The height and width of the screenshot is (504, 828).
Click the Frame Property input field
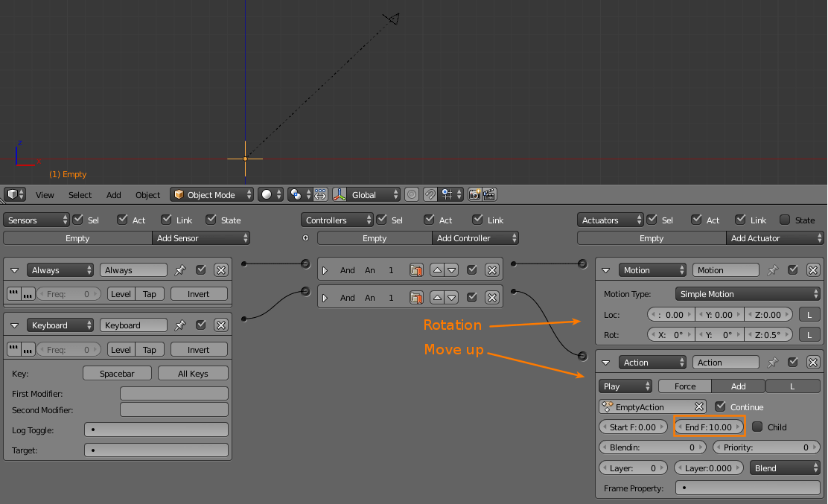point(748,488)
